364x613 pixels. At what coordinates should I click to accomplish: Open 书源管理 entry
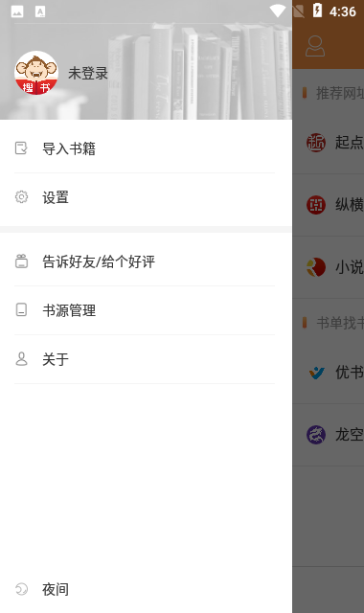(146, 310)
